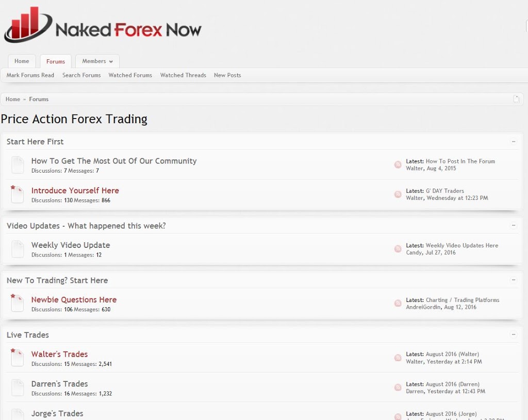Collapse the Start Here First category
Screen dimensions: 528x420
pyautogui.click(x=514, y=142)
